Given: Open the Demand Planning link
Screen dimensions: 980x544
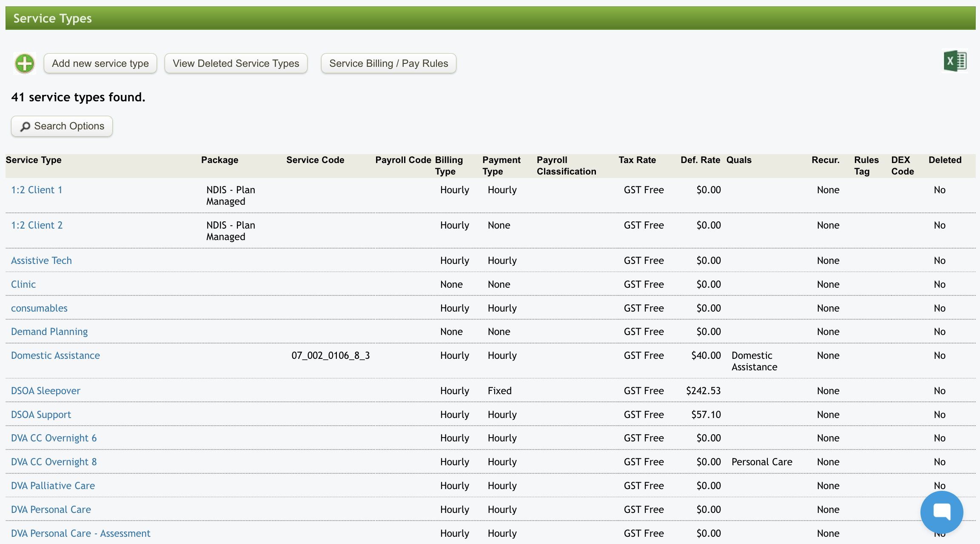Looking at the screenshot, I should [49, 332].
